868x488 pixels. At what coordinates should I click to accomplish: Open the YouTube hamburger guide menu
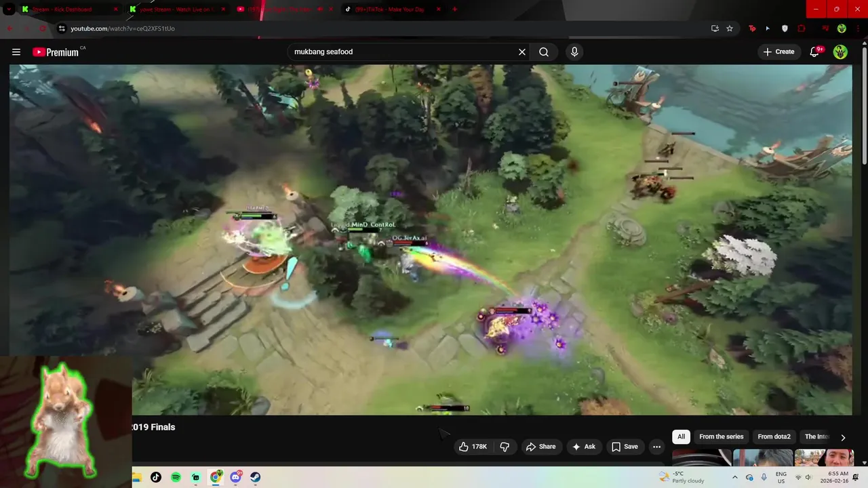click(16, 52)
